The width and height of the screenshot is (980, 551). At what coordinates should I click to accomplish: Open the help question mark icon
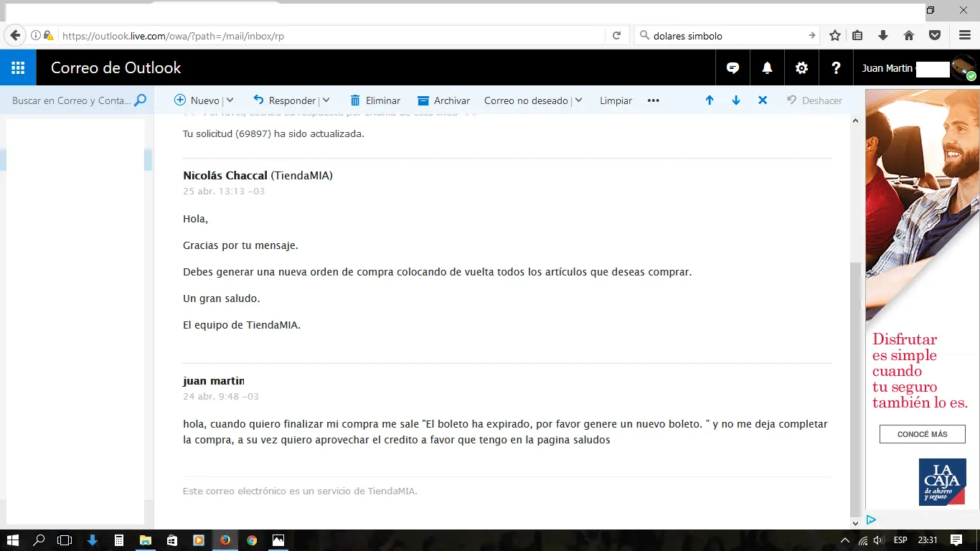(836, 68)
